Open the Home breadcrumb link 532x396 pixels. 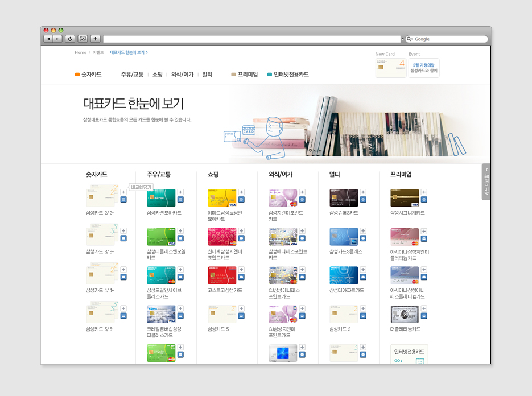80,52
